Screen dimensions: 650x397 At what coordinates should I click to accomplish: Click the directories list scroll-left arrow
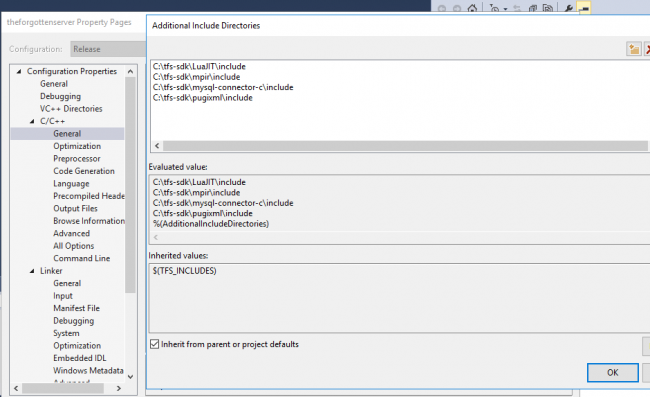(x=157, y=145)
